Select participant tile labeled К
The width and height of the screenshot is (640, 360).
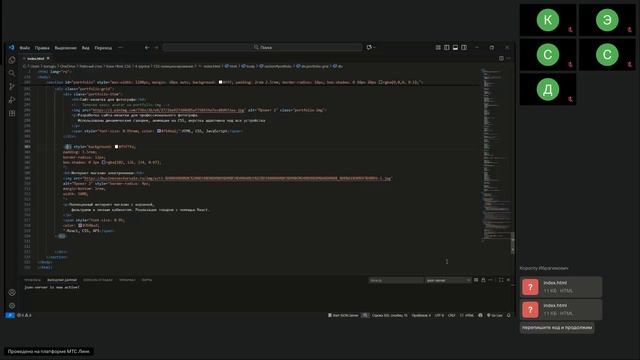point(548,20)
